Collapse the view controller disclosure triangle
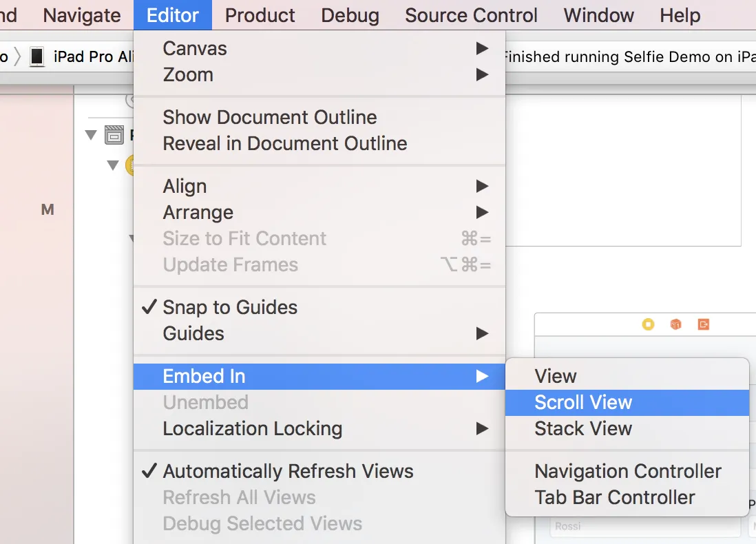The image size is (756, 544). click(x=113, y=165)
